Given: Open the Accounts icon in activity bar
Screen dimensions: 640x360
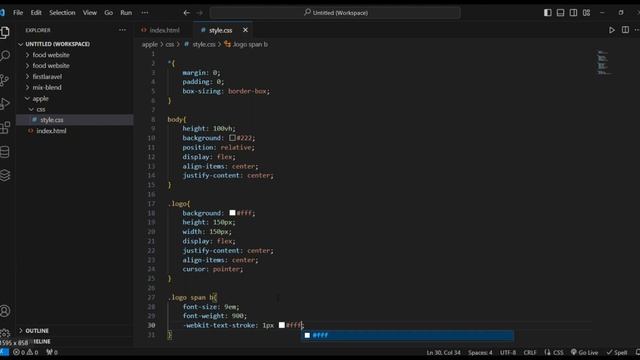Looking at the screenshot, I should 5,311.
